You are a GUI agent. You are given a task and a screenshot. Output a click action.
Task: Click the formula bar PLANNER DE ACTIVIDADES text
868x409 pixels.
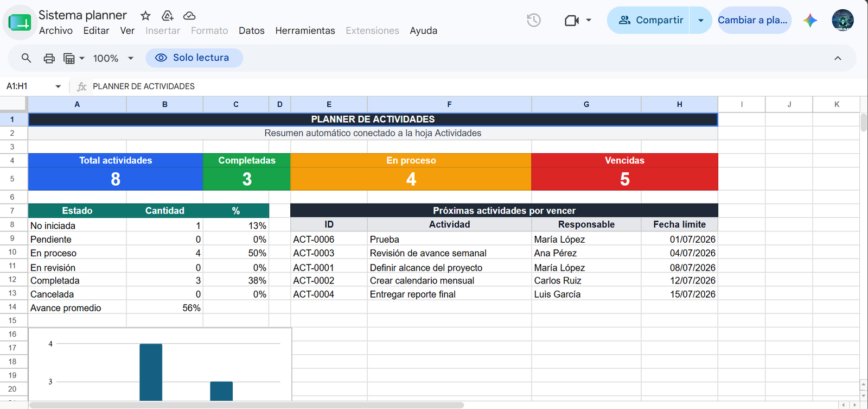[144, 86]
